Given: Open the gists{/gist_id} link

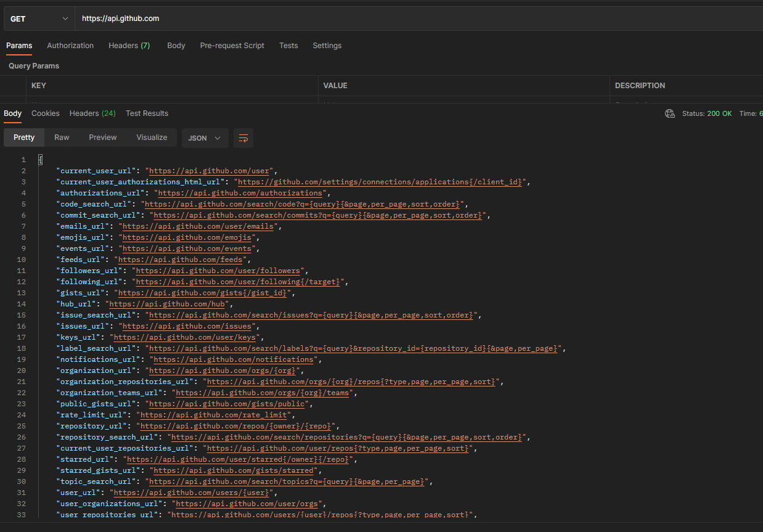Looking at the screenshot, I should pos(203,293).
